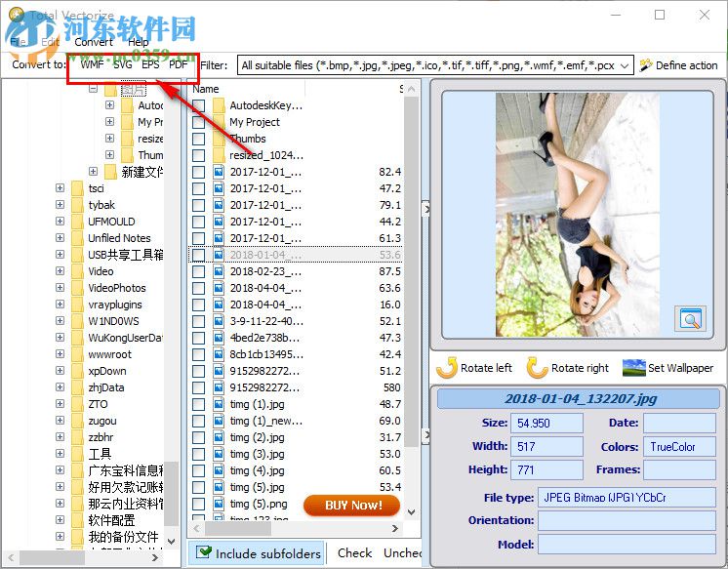
Task: Click the wwwroot folder icon in tree
Action: [x=77, y=354]
